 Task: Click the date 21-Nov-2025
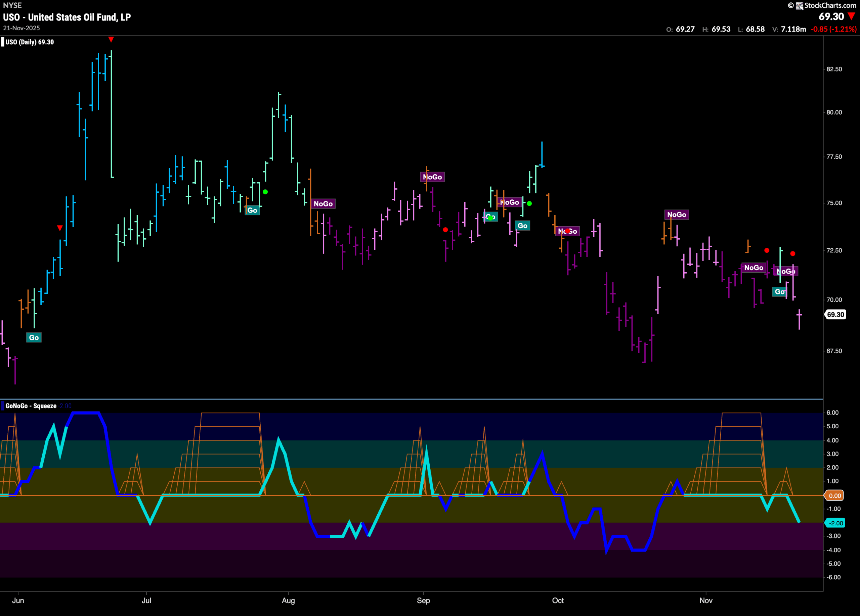click(x=21, y=28)
